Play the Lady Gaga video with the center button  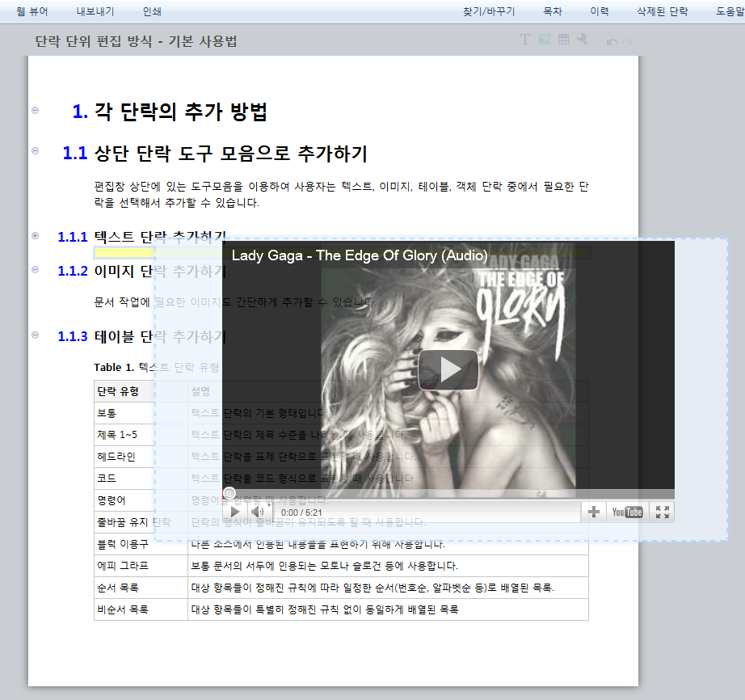click(x=448, y=369)
